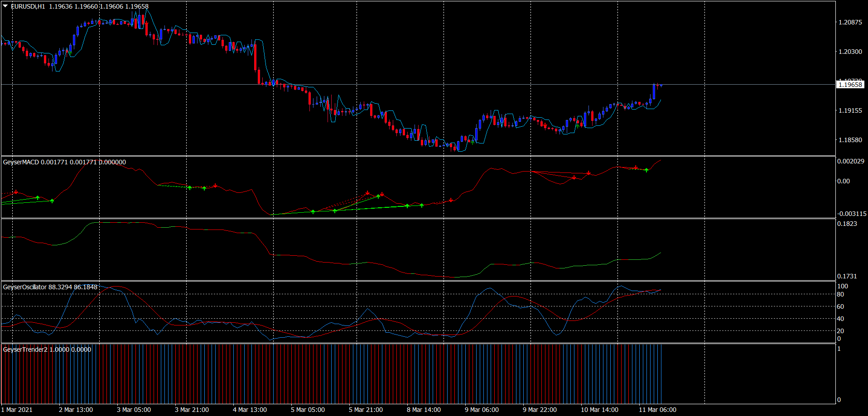Select the GeyserMACD indicator label
Image resolution: width=868 pixels, height=416 pixels.
click(21, 162)
